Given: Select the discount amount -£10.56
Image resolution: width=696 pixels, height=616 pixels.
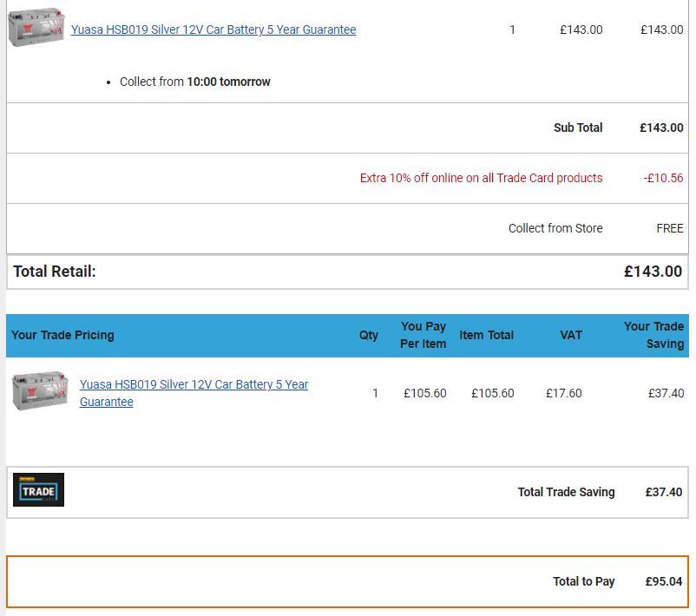Looking at the screenshot, I should pyautogui.click(x=664, y=178).
